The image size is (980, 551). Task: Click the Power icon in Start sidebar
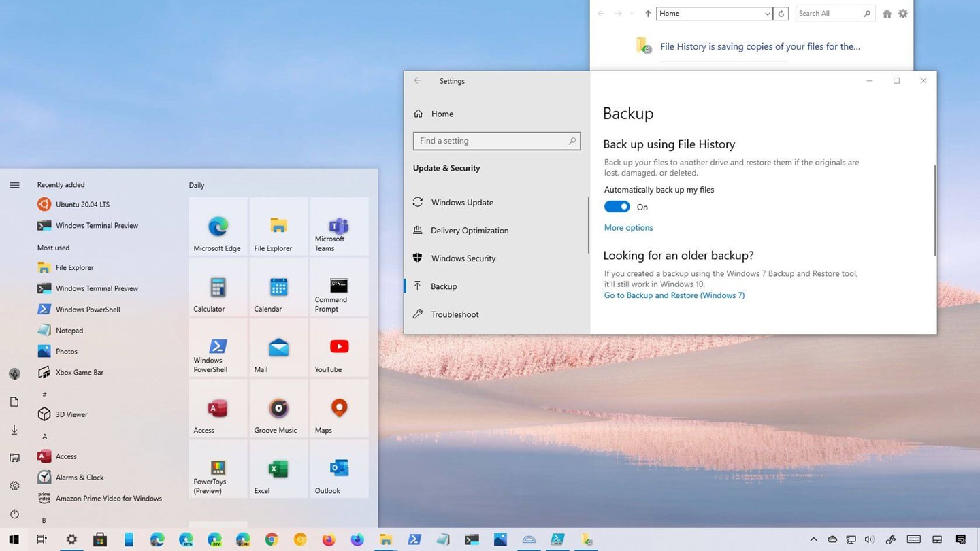click(14, 514)
